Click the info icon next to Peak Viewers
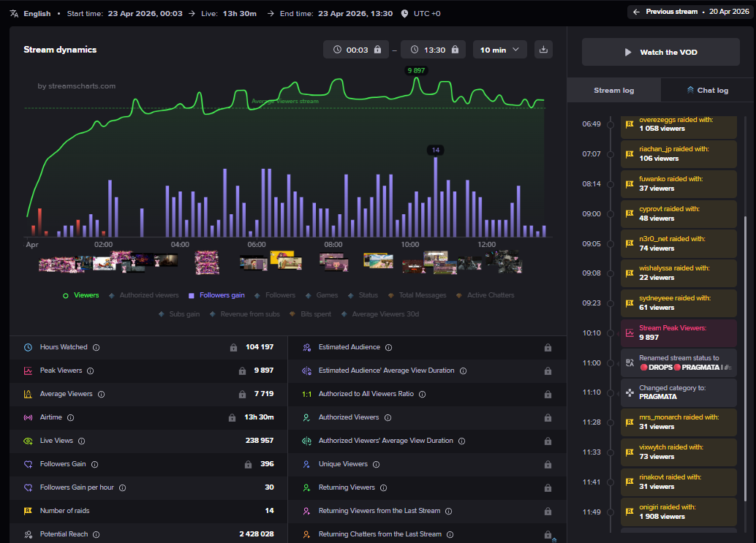Image resolution: width=756 pixels, height=543 pixels. tap(90, 371)
